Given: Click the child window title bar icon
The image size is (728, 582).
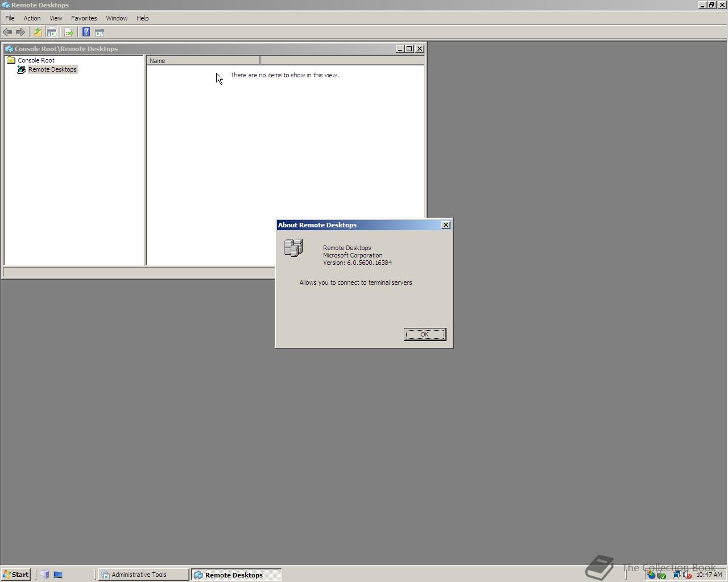Looking at the screenshot, I should (x=9, y=49).
